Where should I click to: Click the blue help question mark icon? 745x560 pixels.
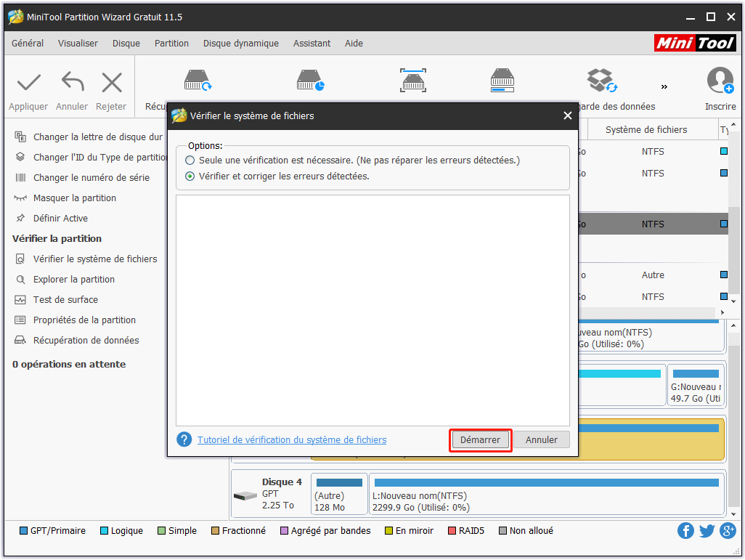point(184,439)
